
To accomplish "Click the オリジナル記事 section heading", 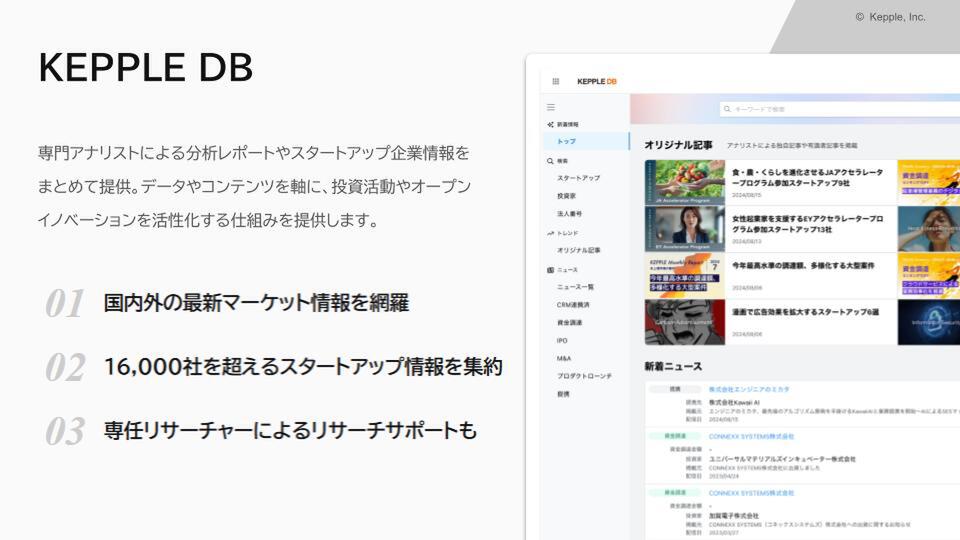I will coord(678,145).
